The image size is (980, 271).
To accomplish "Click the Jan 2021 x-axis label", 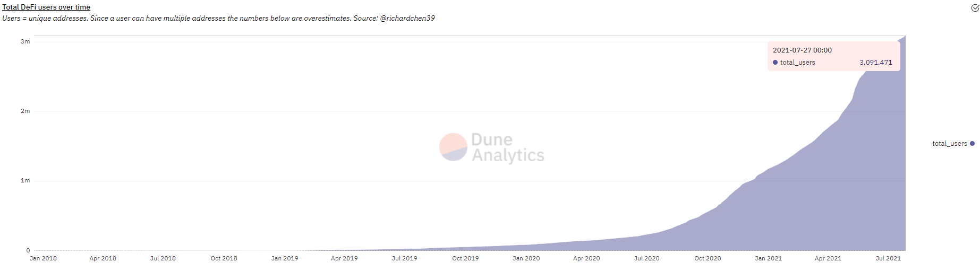I will (x=768, y=258).
